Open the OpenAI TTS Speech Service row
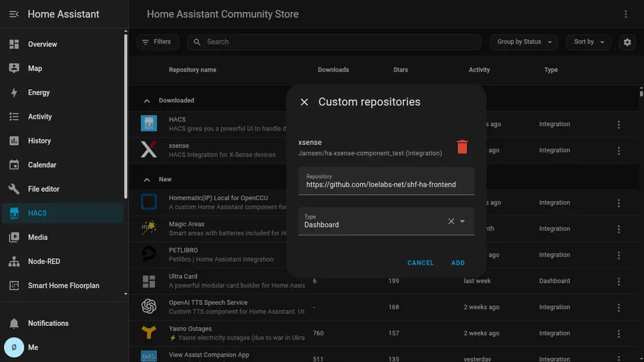 pos(384,308)
